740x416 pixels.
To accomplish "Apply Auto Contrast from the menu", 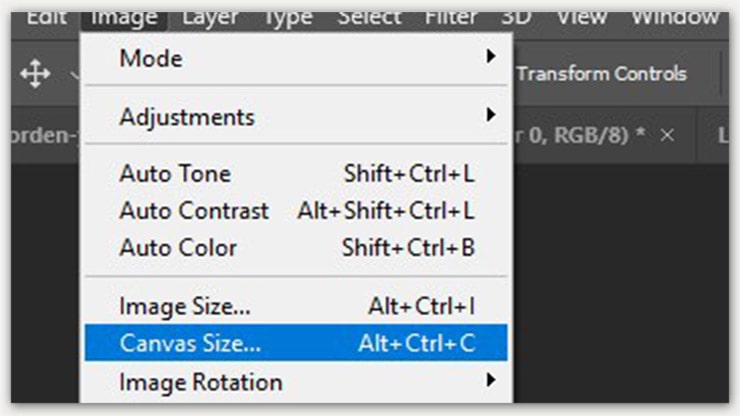I will coord(194,211).
